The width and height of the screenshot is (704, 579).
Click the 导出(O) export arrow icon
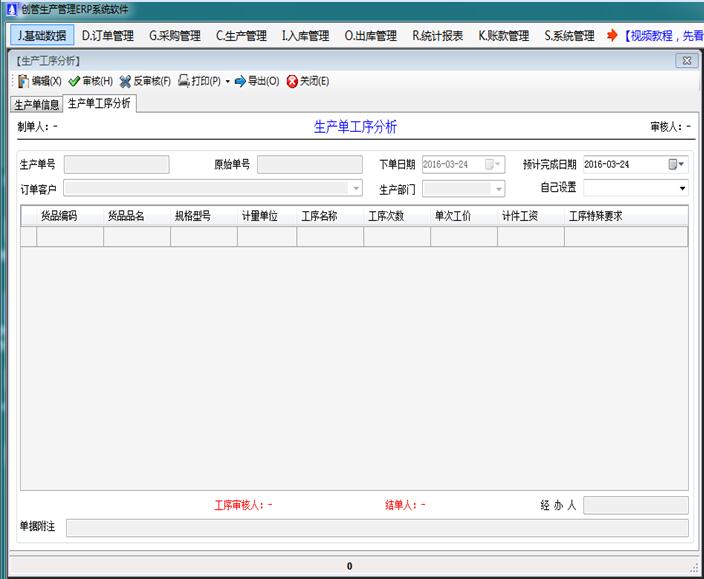pyautogui.click(x=240, y=81)
